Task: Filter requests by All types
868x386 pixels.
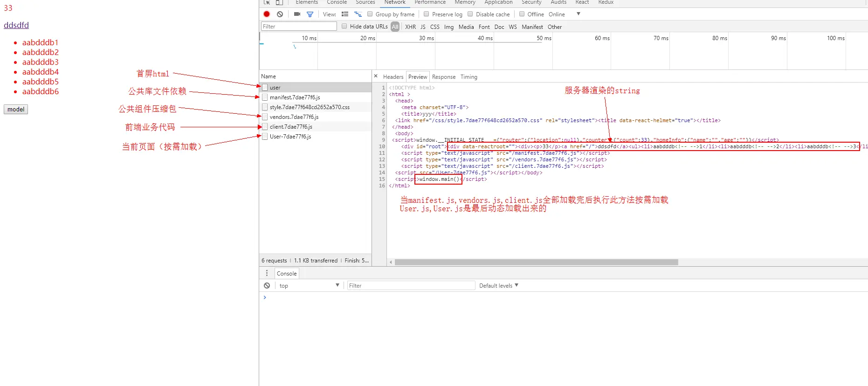Action: pos(395,27)
